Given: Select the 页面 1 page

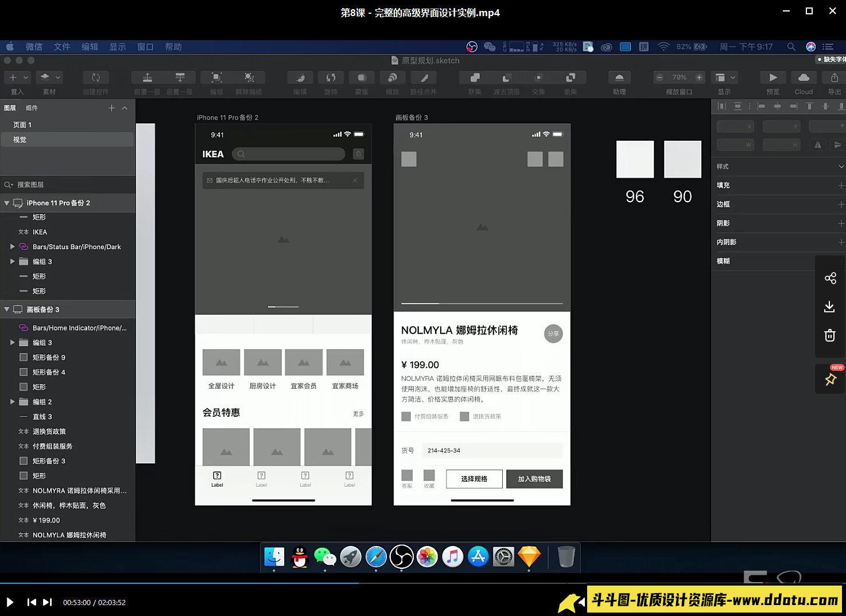Looking at the screenshot, I should (67, 125).
